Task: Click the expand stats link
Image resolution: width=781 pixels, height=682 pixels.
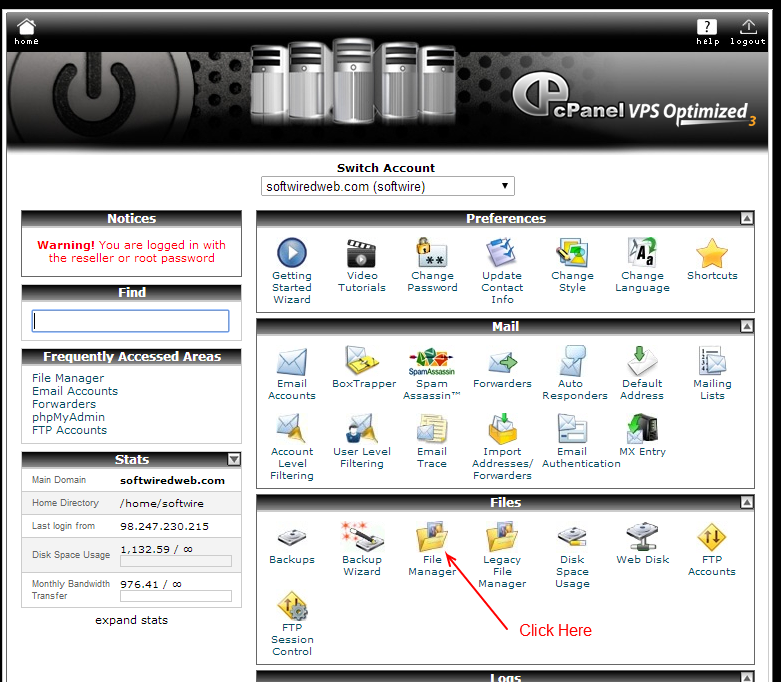Action: tap(131, 620)
